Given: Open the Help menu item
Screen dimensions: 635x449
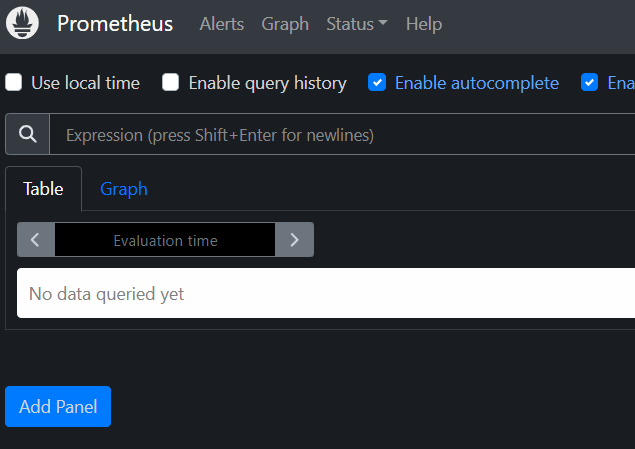Looking at the screenshot, I should 424,24.
